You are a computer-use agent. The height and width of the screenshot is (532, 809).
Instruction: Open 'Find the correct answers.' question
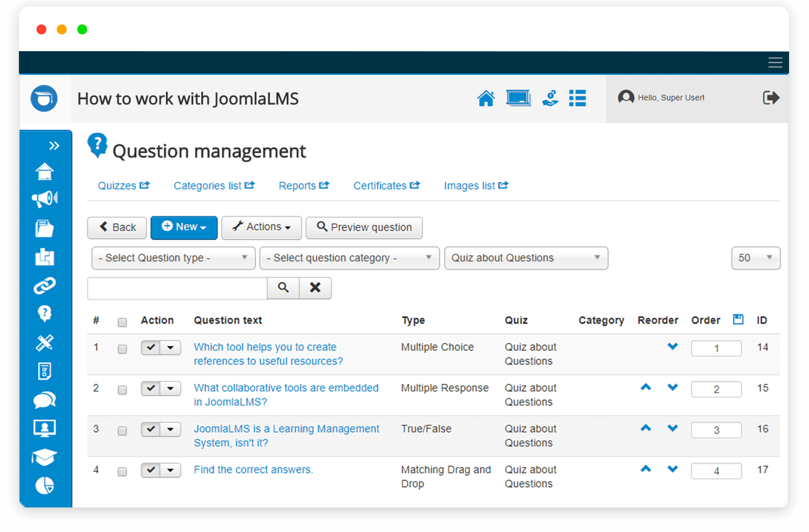pos(253,470)
